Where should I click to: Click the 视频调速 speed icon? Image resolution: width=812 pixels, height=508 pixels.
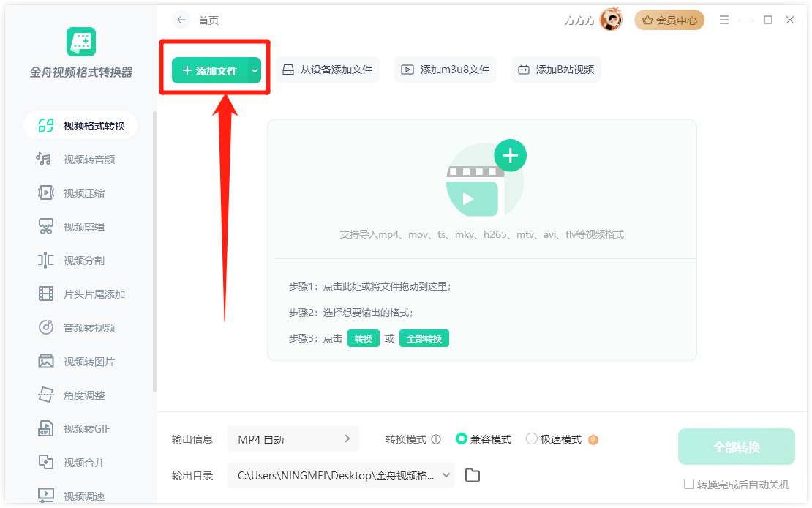pyautogui.click(x=46, y=495)
